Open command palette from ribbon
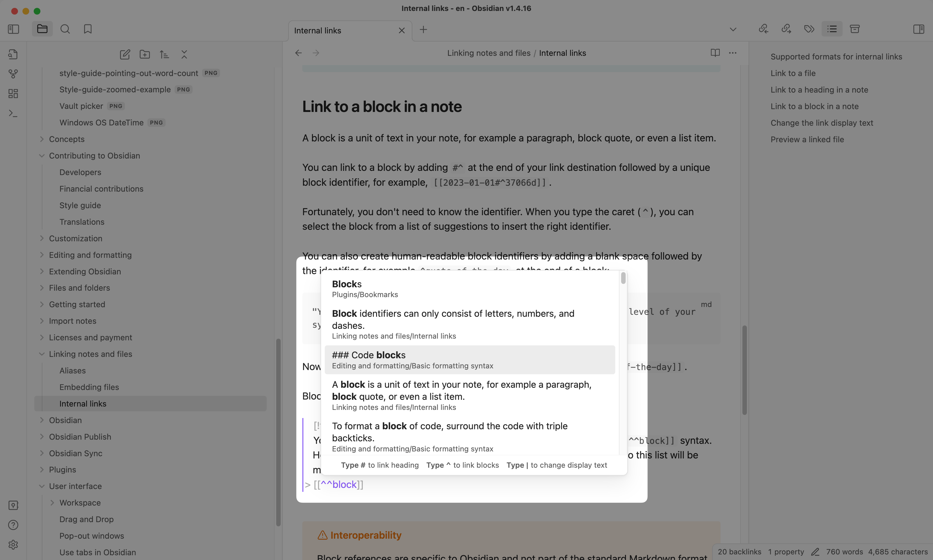933x560 pixels. coord(13,113)
